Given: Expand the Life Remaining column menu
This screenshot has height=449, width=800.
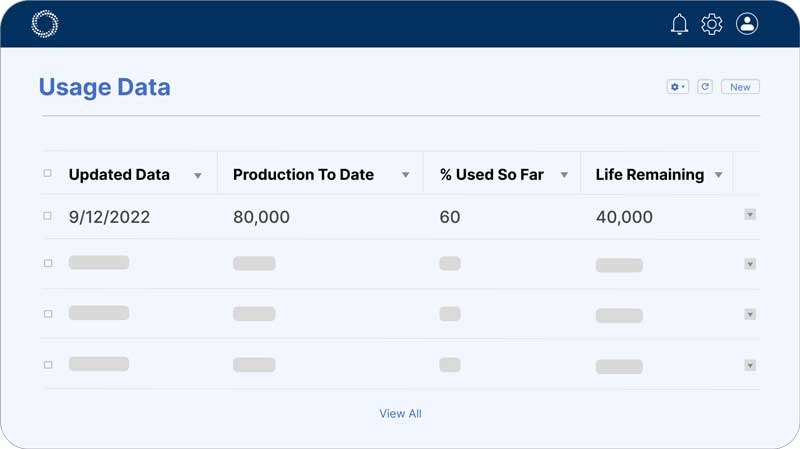Looking at the screenshot, I should pyautogui.click(x=717, y=176).
